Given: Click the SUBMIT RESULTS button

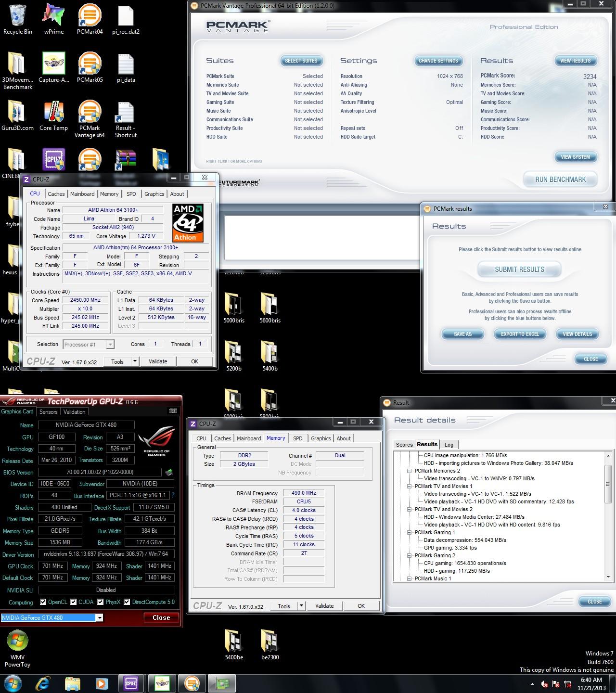Looking at the screenshot, I should pyautogui.click(x=520, y=269).
